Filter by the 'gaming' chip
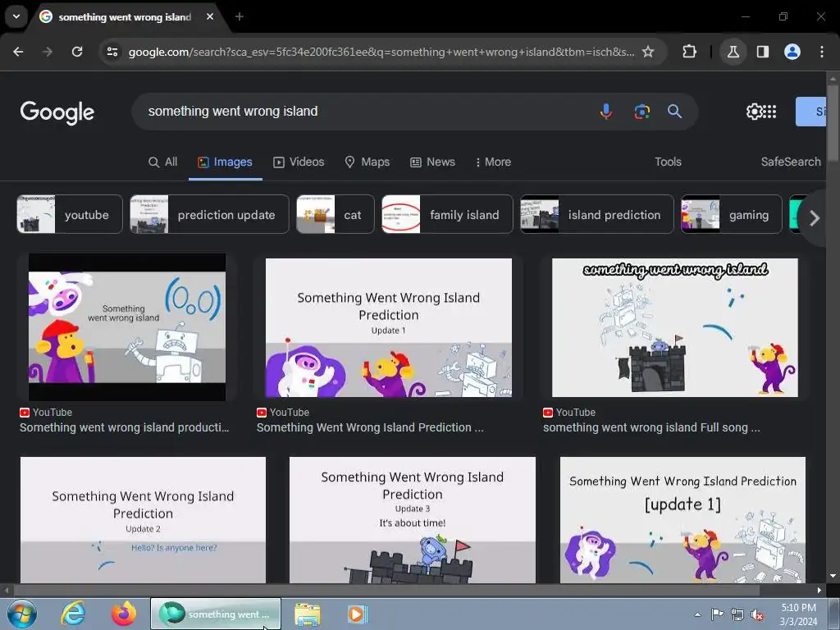This screenshot has height=630, width=840. 731,214
